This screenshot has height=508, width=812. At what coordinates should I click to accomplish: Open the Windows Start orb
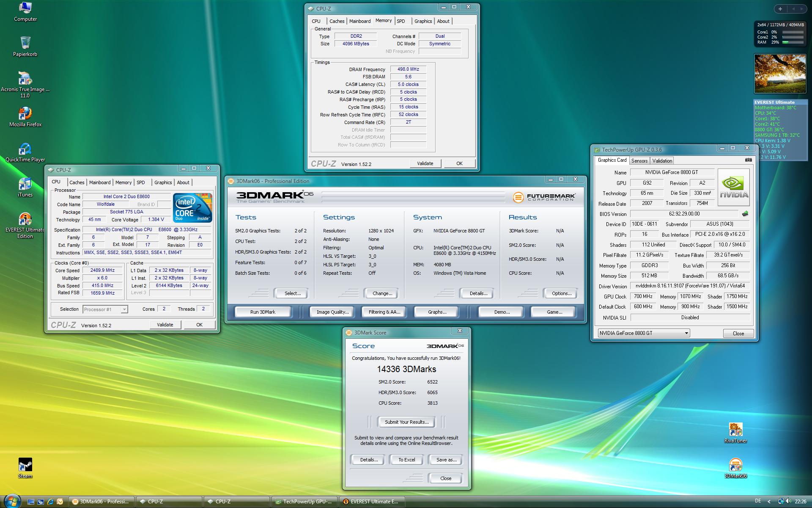[11, 501]
